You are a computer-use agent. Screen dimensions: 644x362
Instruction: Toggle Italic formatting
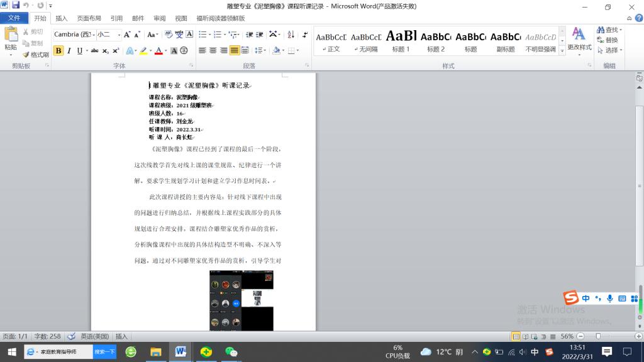(x=69, y=51)
